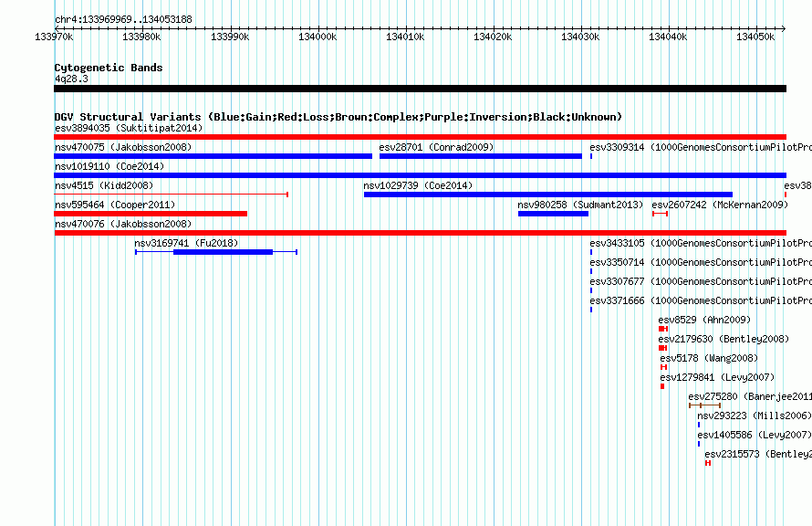Select the nsv293223 (Mills2006) blue marker
Screen dimensions: 812x526
click(699, 425)
